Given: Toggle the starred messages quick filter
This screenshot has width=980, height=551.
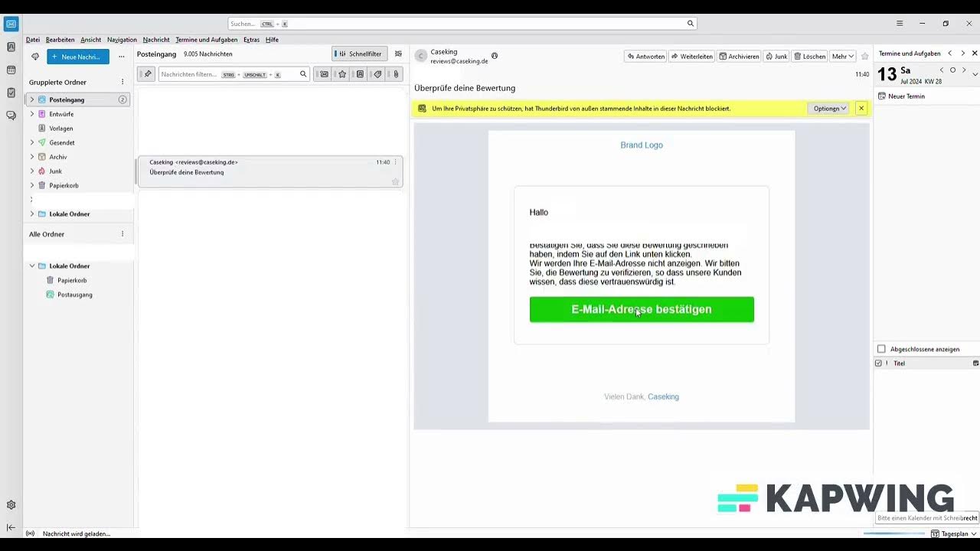Looking at the screenshot, I should coord(342,74).
